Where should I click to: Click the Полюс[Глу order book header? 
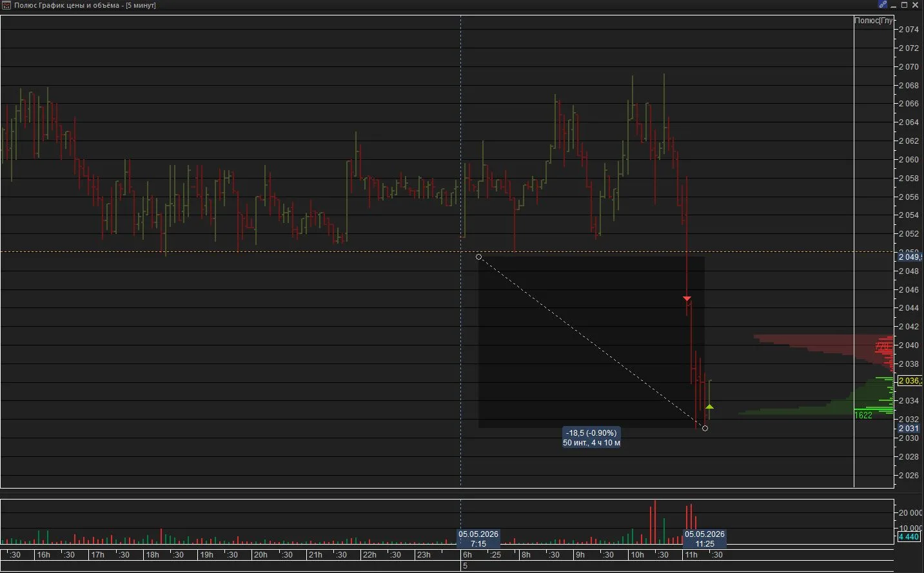[874, 21]
